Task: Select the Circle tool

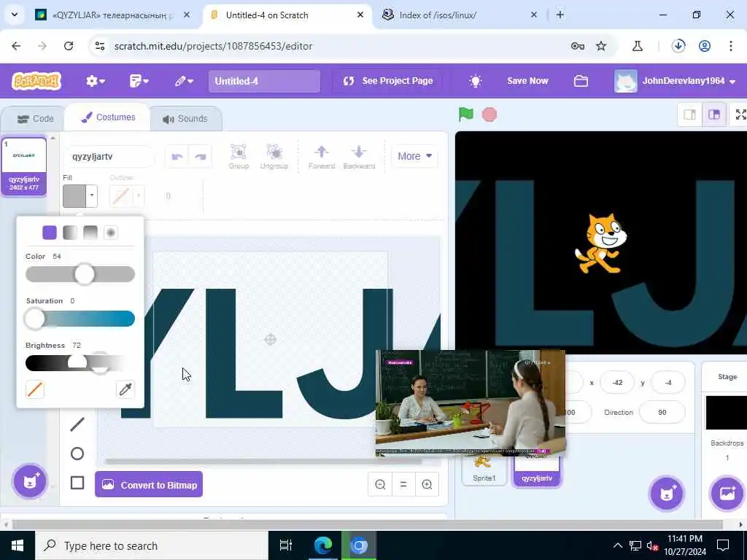Action: [x=77, y=454]
